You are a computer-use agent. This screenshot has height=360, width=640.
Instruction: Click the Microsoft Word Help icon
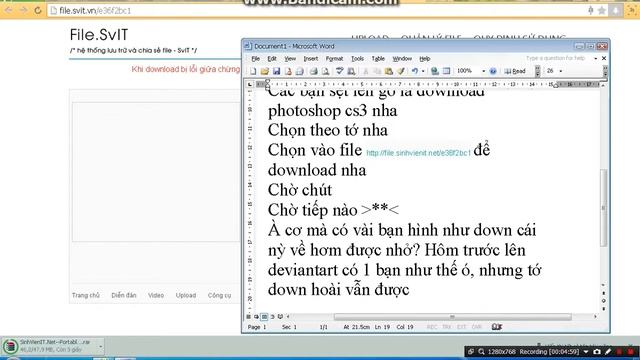493,71
